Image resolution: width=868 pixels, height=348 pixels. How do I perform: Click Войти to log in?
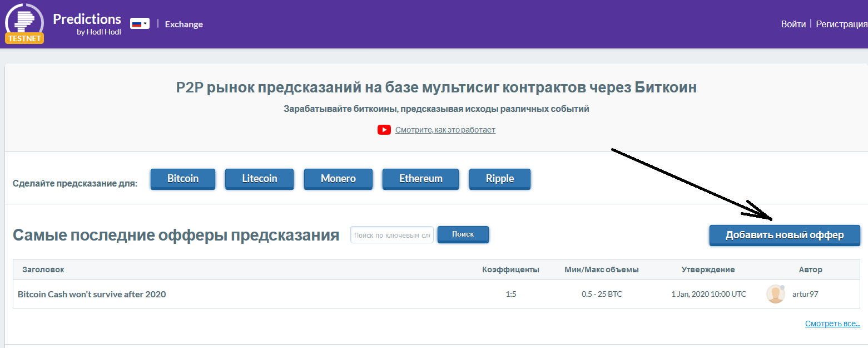click(793, 24)
